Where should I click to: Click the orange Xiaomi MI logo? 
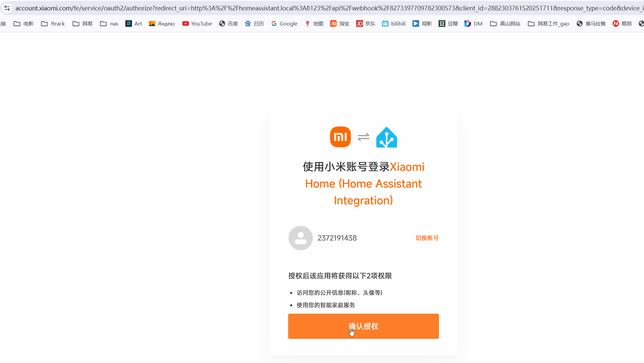pyautogui.click(x=340, y=137)
